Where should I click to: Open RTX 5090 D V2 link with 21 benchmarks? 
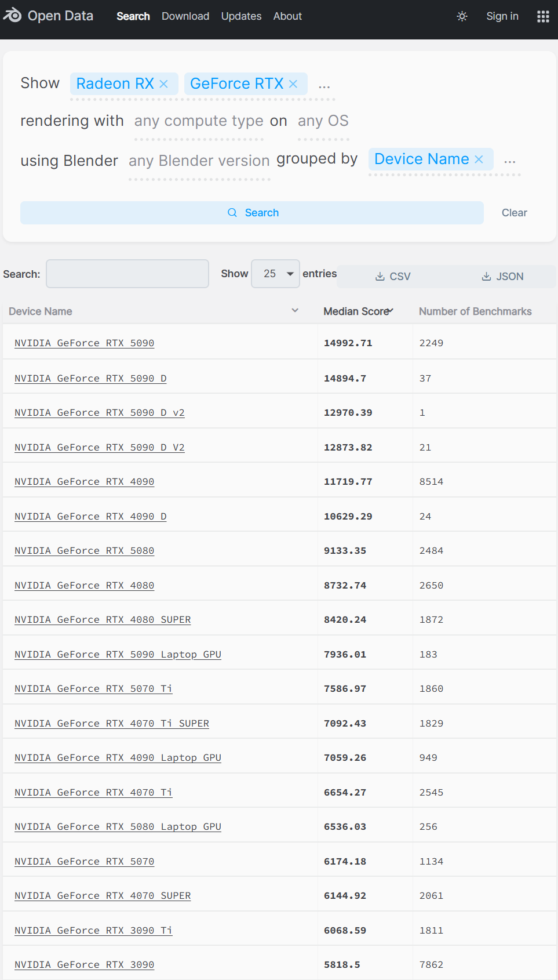click(100, 448)
